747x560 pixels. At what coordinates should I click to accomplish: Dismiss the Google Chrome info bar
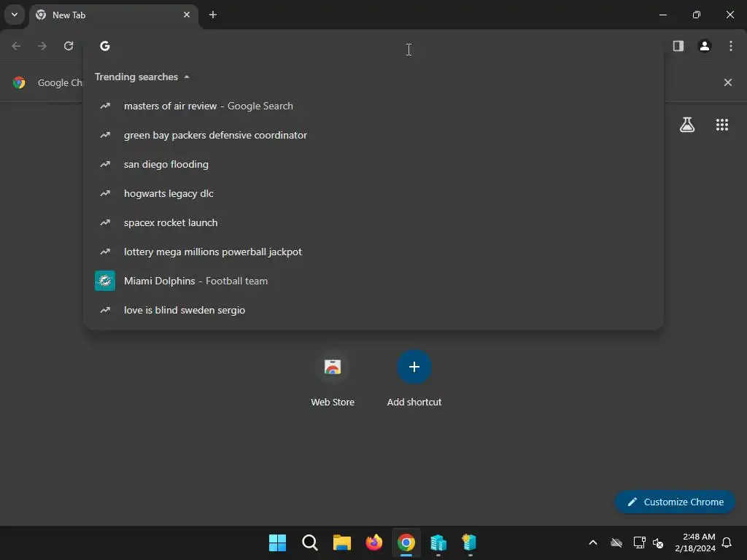(x=728, y=82)
